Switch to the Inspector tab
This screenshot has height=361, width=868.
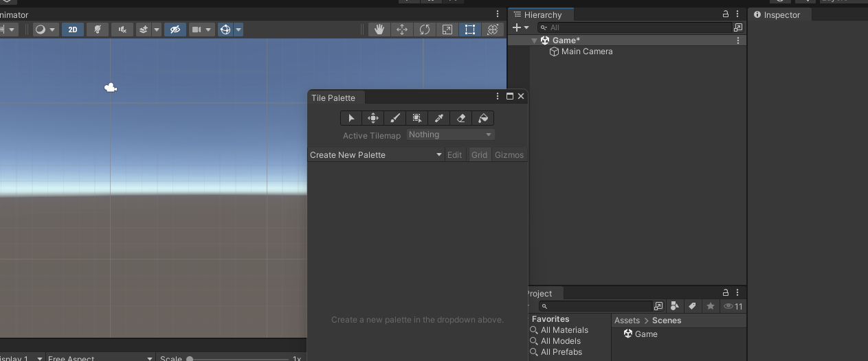pyautogui.click(x=781, y=14)
